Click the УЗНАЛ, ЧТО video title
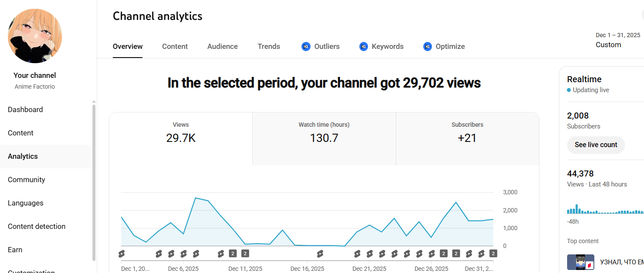Viewport: 644px width, 273px height. pos(622,262)
